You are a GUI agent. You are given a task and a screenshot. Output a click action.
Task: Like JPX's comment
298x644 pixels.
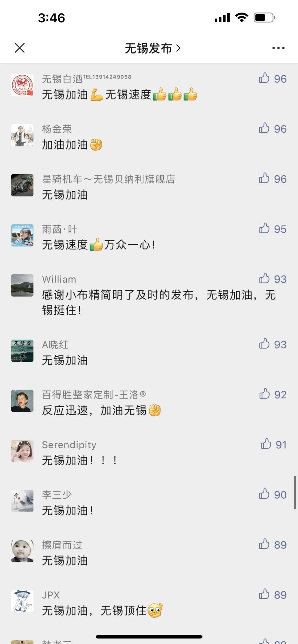coord(264,594)
